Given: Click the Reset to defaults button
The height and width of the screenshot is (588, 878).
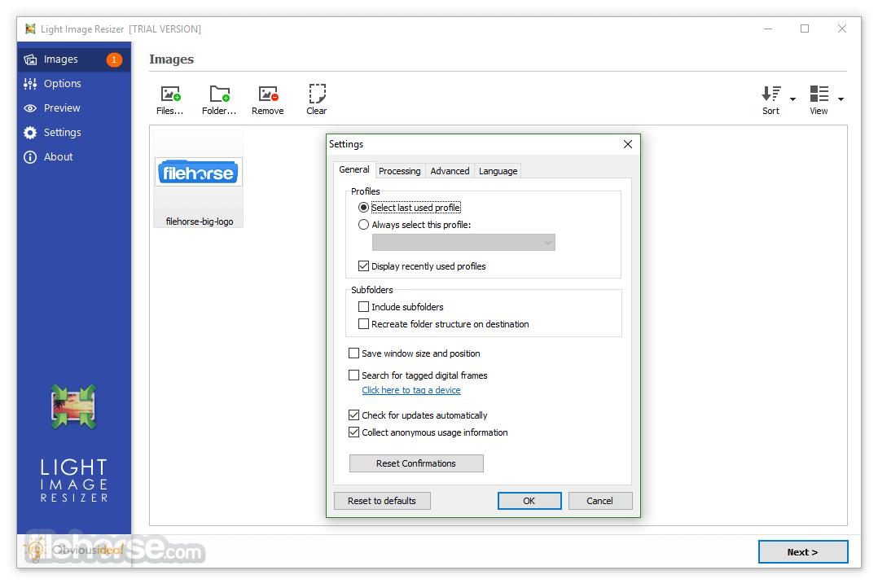Looking at the screenshot, I should [x=382, y=501].
